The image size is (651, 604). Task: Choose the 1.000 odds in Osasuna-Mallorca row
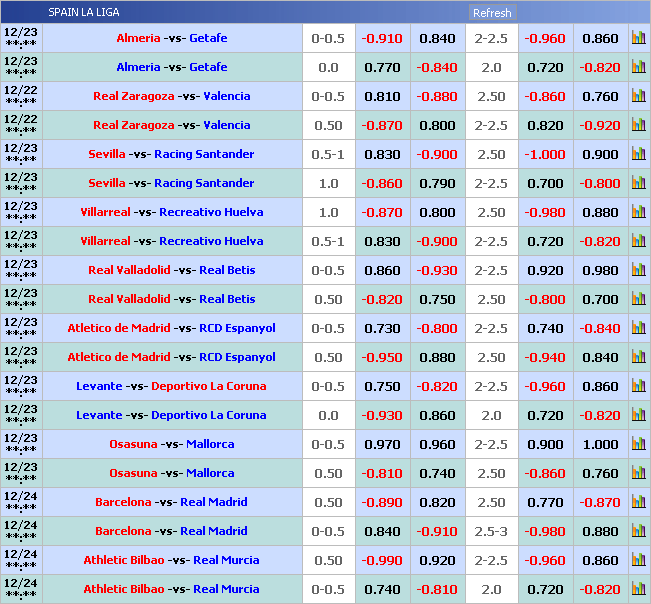tap(600, 444)
